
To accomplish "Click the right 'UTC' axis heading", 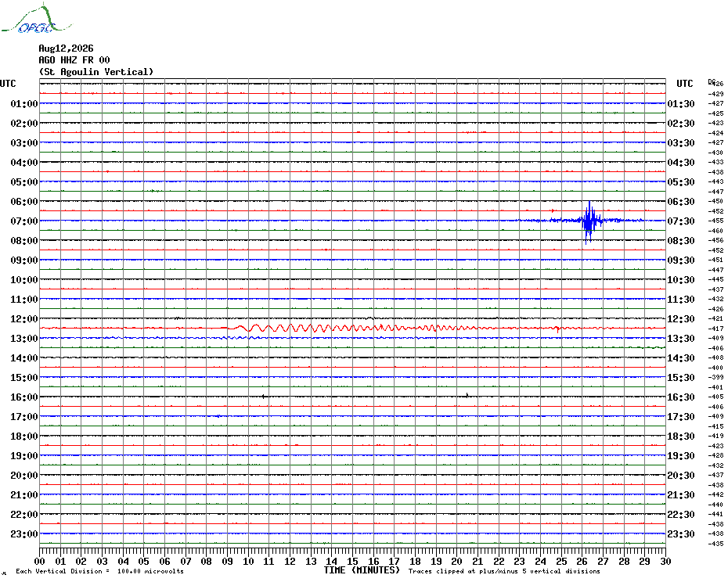I will (684, 84).
